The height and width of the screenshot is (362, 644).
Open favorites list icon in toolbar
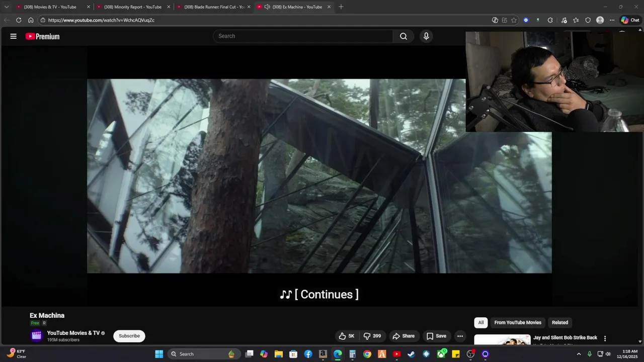(x=576, y=20)
